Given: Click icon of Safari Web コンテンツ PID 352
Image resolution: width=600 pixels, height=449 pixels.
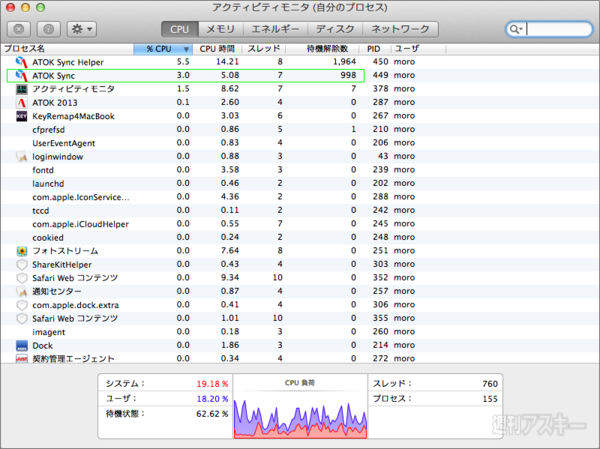Looking at the screenshot, I should 22,278.
